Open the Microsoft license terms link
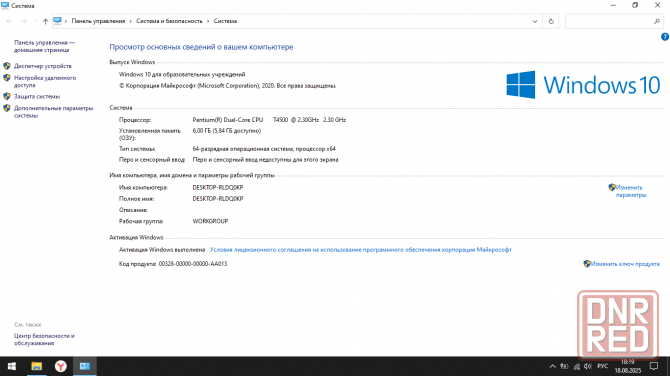The width and height of the screenshot is (670, 376). 360,250
